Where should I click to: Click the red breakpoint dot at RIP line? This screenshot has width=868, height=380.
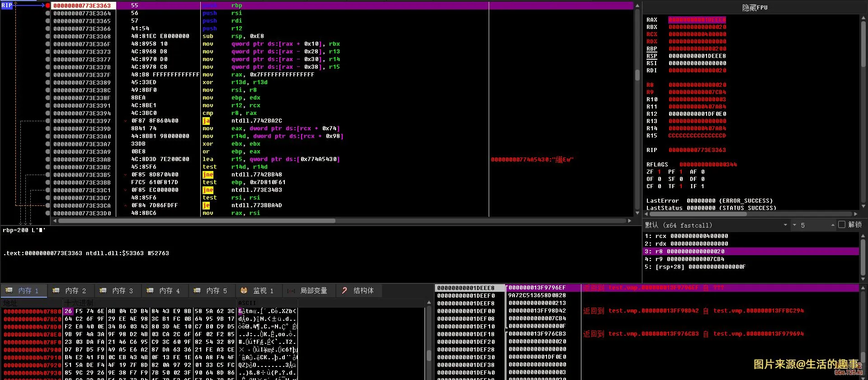(48, 5)
